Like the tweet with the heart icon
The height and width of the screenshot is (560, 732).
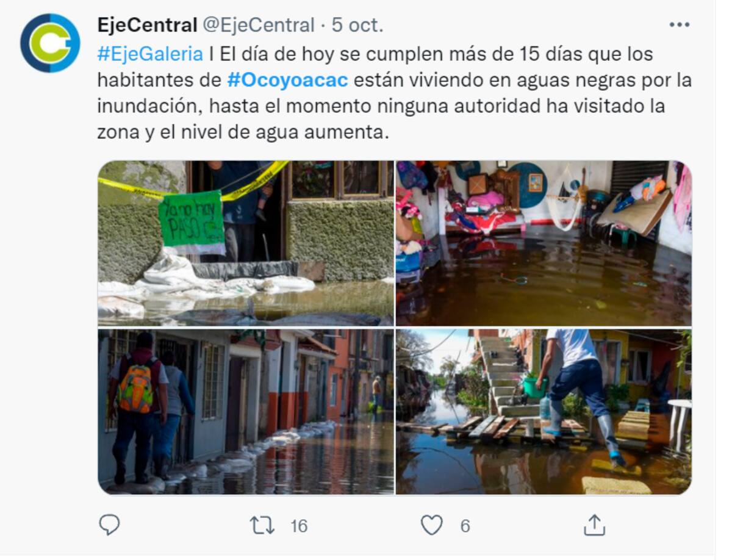pyautogui.click(x=432, y=525)
